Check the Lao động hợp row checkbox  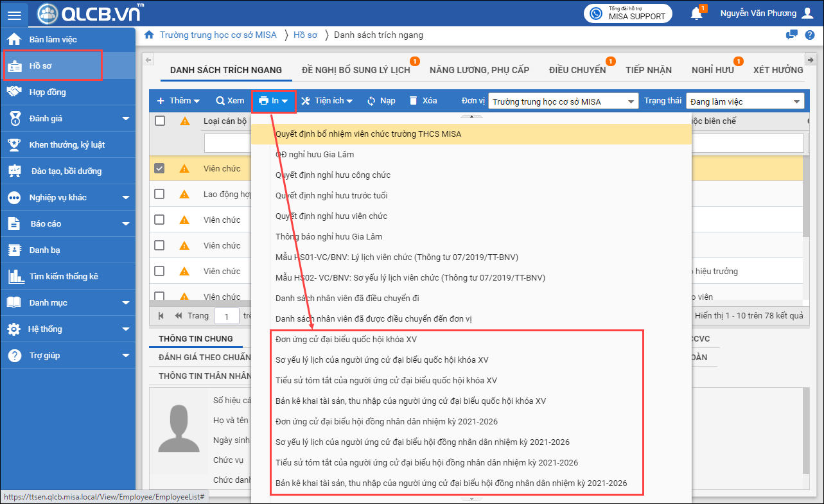[160, 194]
